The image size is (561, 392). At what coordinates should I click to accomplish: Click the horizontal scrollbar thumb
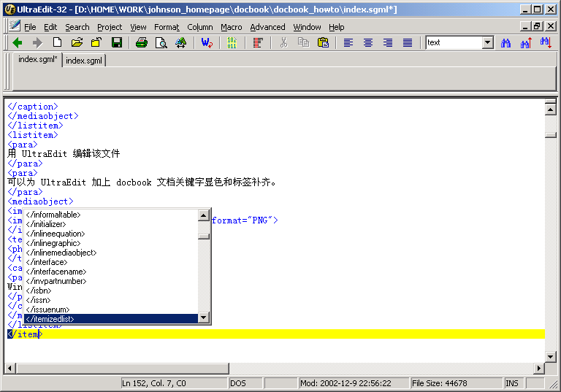123,368
